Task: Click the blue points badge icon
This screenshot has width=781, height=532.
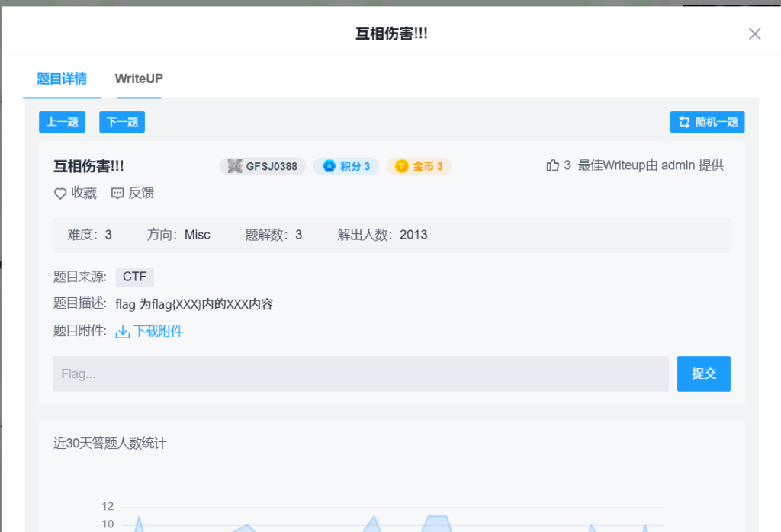Action: (329, 166)
